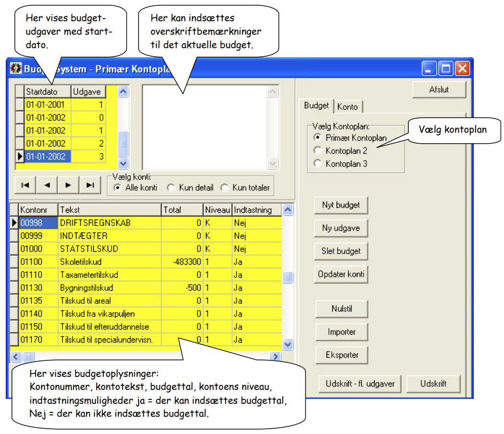Switch to the Budget tab
The width and height of the screenshot is (504, 434).
[x=316, y=105]
